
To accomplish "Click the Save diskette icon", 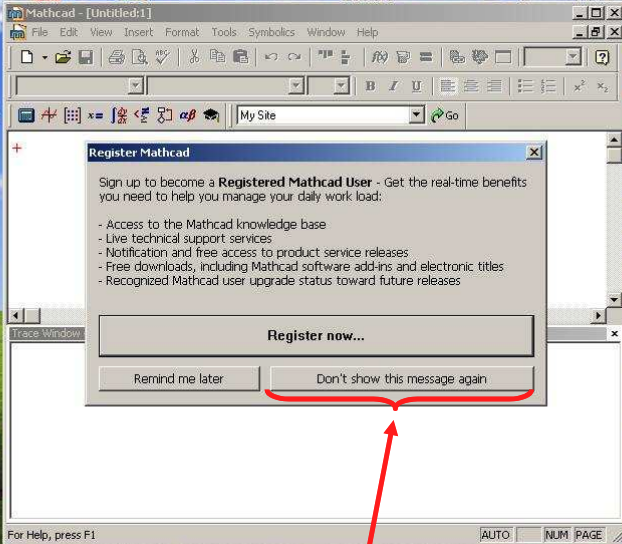I will coord(85,58).
